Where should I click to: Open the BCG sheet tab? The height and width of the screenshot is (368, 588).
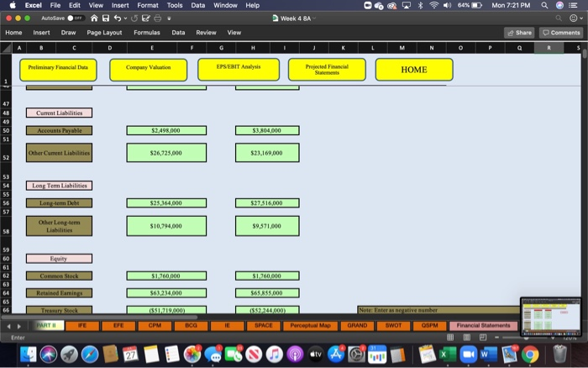point(191,326)
